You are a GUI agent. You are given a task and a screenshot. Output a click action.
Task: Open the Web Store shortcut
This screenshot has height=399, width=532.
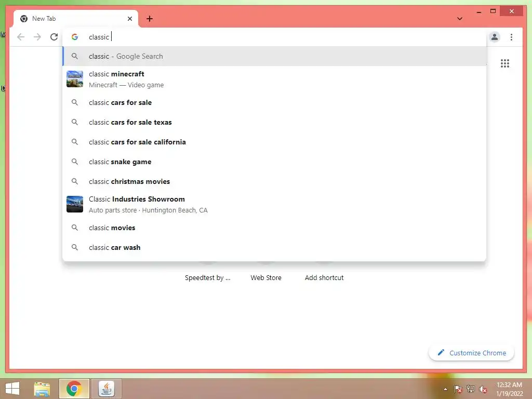(x=266, y=277)
